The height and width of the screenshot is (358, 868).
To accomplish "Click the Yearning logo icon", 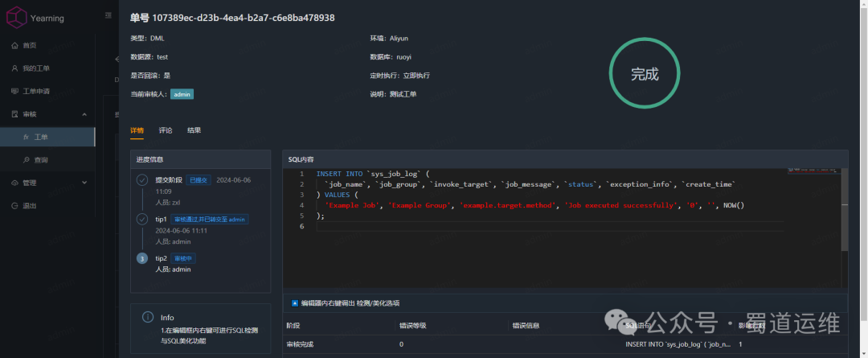I will (x=17, y=17).
